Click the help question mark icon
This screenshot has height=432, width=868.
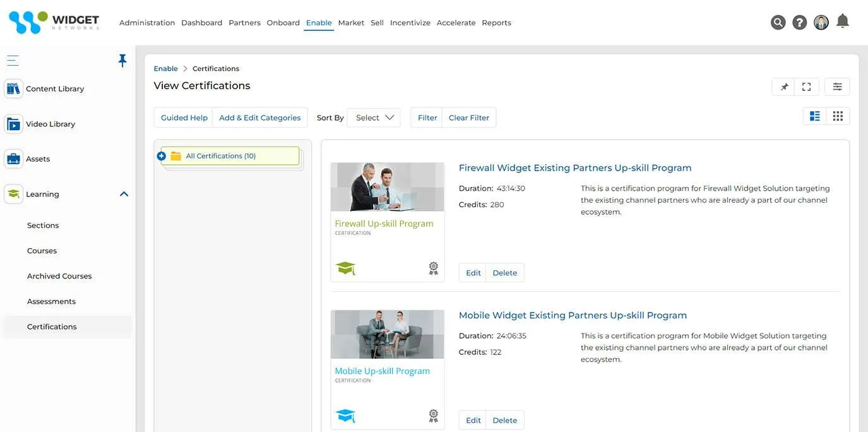click(799, 21)
